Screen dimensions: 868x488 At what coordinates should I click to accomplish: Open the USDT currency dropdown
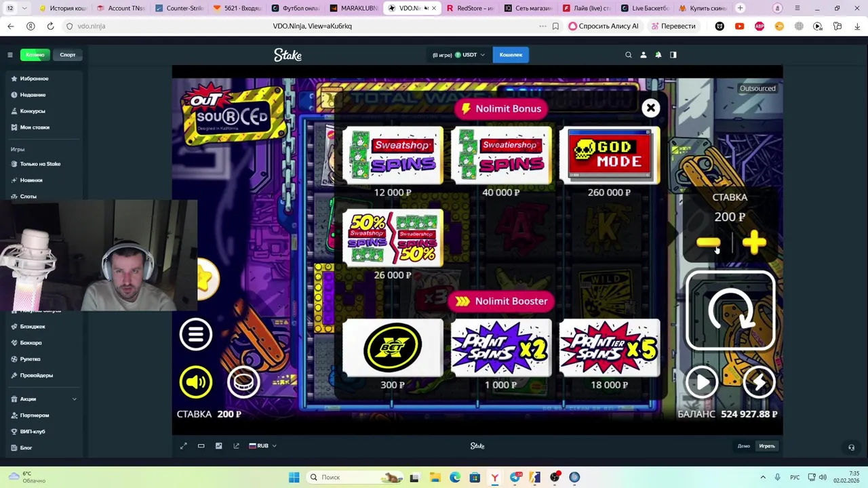470,55
